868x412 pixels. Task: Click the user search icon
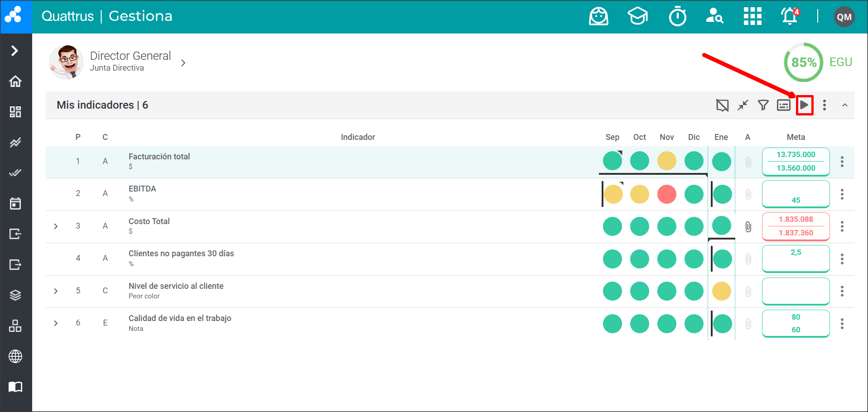[714, 17]
